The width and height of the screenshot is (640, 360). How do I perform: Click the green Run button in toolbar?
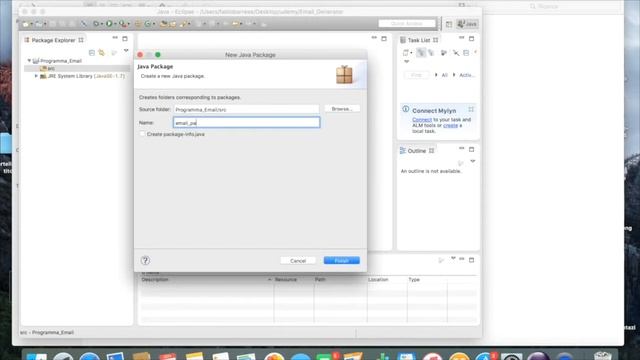click(109, 24)
